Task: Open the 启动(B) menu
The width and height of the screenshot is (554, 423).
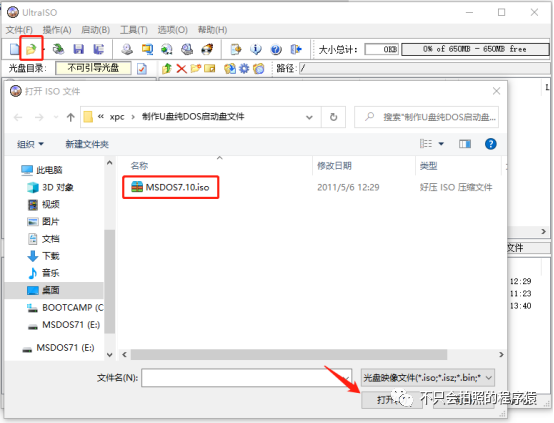Action: click(95, 30)
